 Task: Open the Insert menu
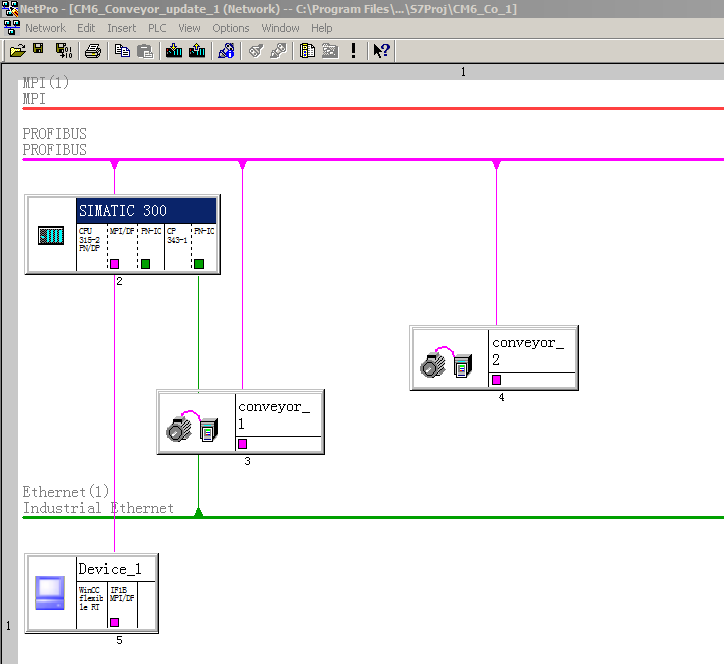click(x=121, y=28)
